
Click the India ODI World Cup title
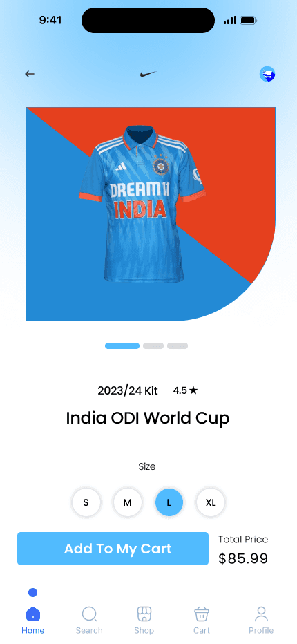(x=148, y=418)
